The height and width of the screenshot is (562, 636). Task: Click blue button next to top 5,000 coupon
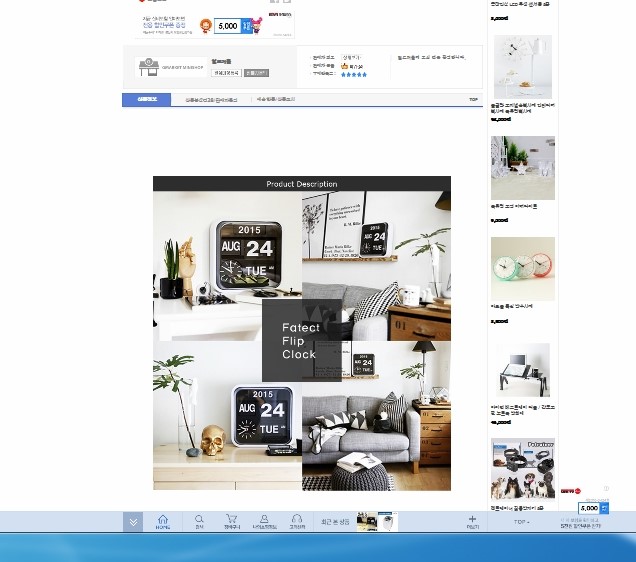[x=246, y=26]
